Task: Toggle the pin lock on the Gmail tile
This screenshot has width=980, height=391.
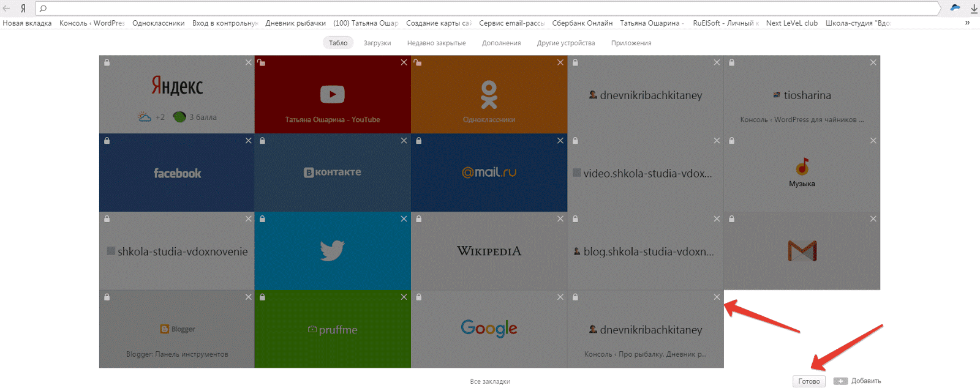Action: coord(732,219)
